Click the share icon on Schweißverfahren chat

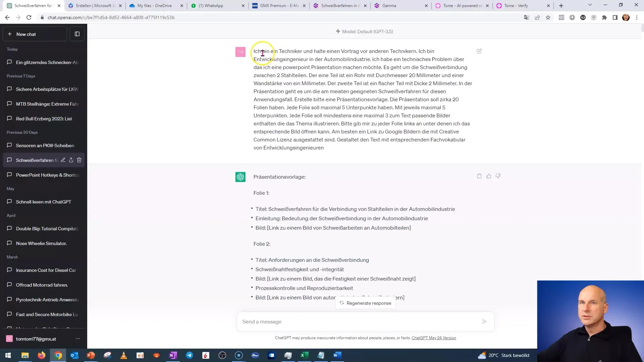tap(71, 160)
